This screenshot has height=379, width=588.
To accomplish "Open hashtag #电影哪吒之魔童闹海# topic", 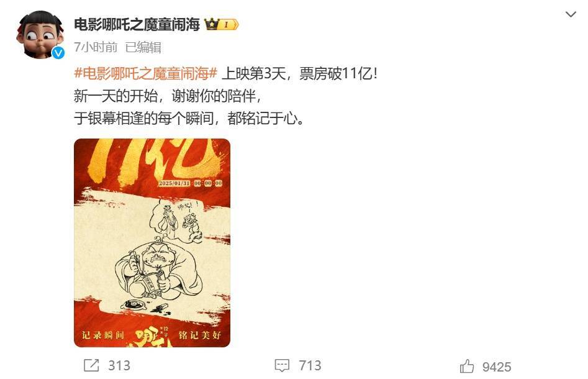I will (x=146, y=73).
